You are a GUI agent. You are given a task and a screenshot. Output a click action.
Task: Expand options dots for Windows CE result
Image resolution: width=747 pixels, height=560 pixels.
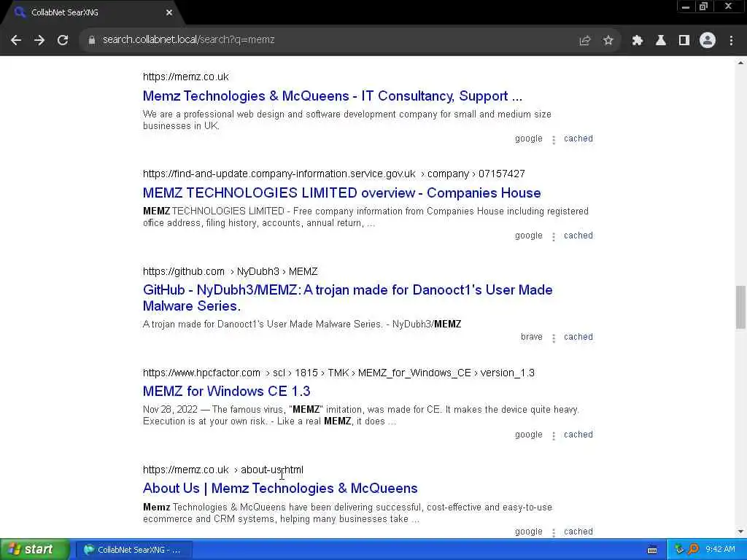coord(554,436)
